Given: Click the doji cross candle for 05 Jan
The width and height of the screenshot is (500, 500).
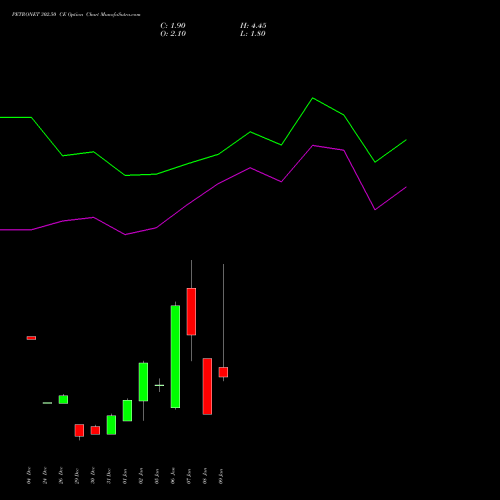Looking at the screenshot, I should (x=159, y=385).
